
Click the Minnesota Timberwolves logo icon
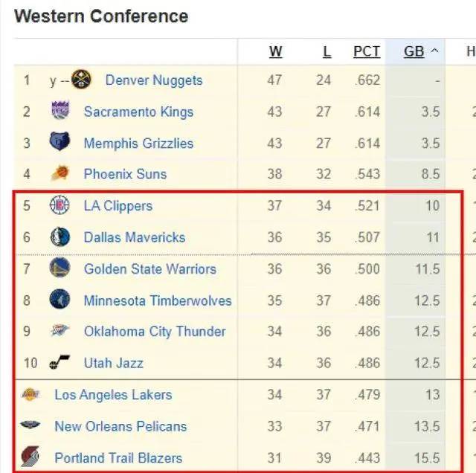point(60,300)
